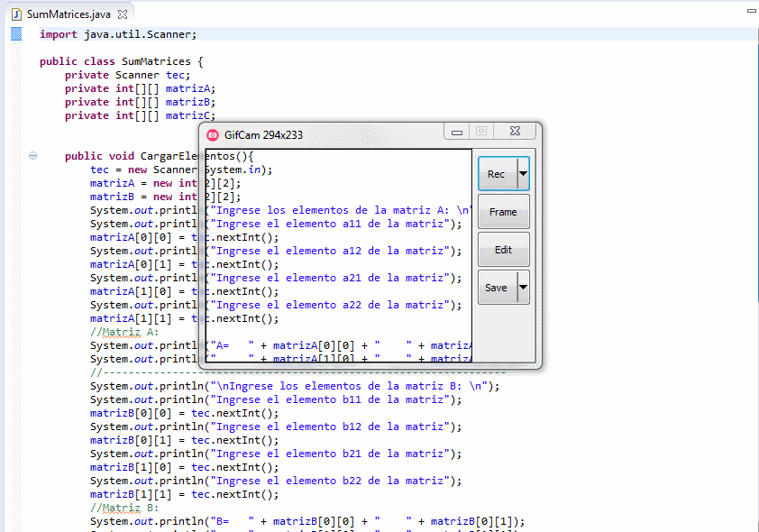Close the SumMatrices.java tab
759x532 pixels.
[123, 14]
